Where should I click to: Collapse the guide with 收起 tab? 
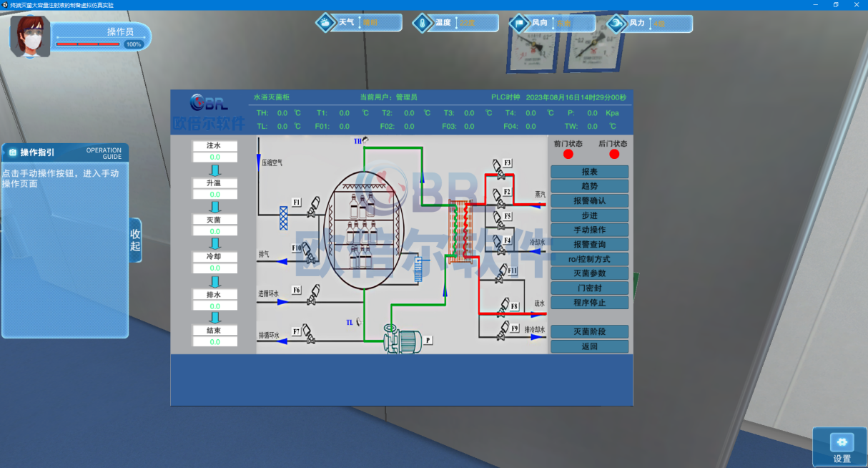point(135,240)
